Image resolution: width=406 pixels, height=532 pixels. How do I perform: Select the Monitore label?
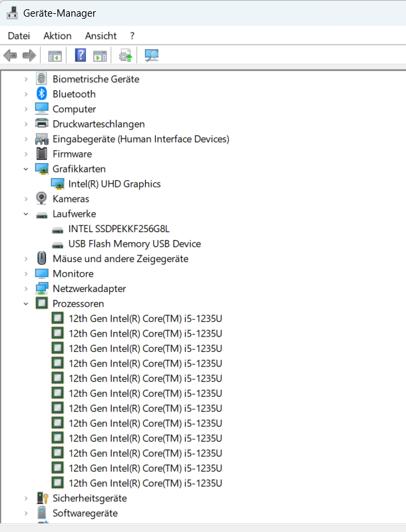click(73, 273)
